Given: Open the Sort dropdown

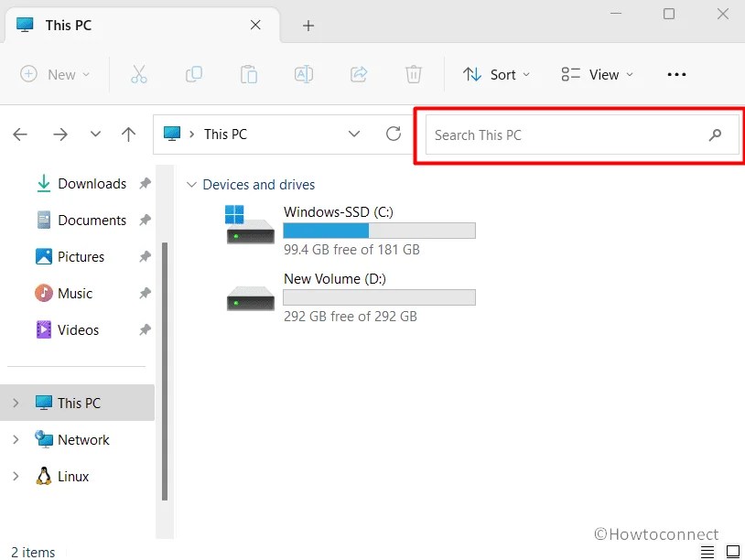Looking at the screenshot, I should 497,74.
